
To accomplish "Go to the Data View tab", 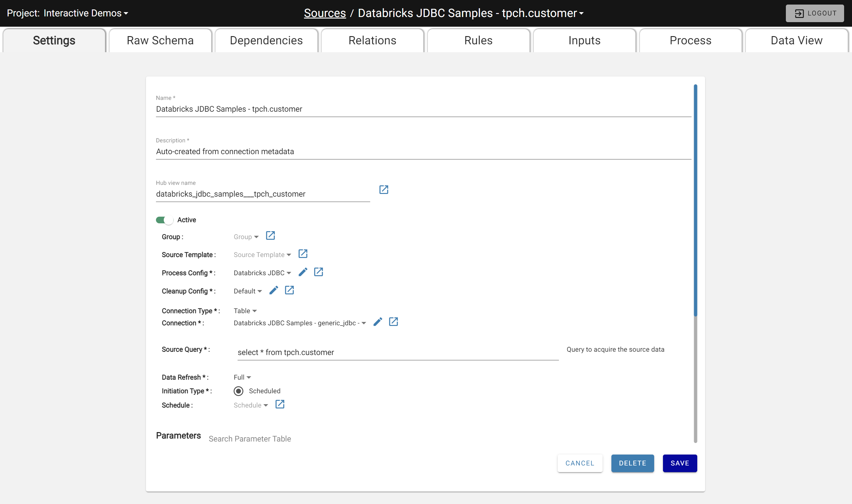I will (796, 40).
